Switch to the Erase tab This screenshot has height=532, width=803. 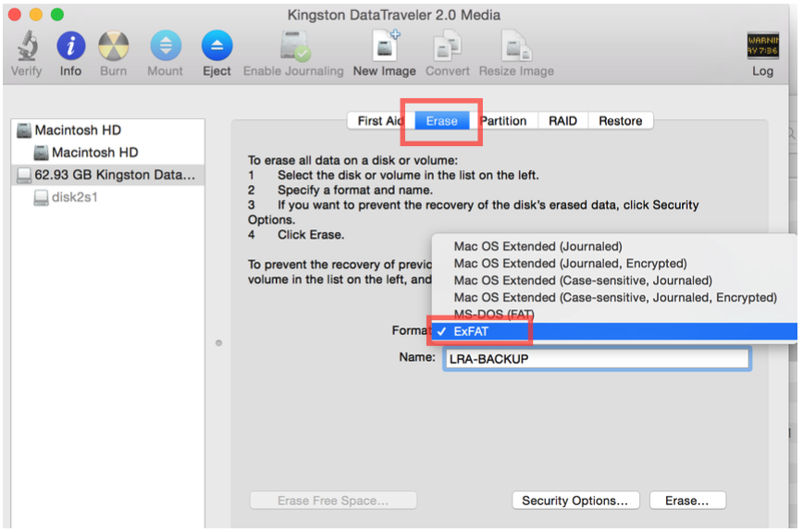click(442, 121)
